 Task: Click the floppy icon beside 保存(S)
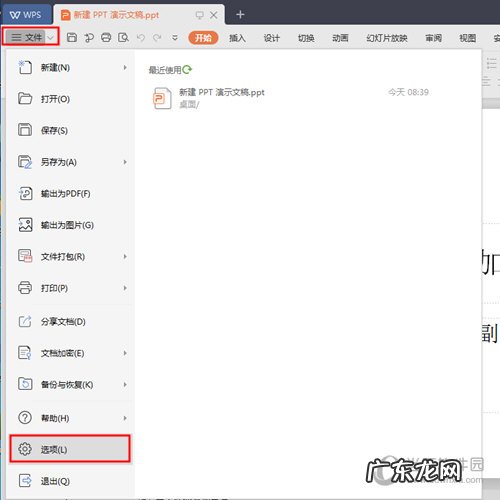(x=25, y=130)
